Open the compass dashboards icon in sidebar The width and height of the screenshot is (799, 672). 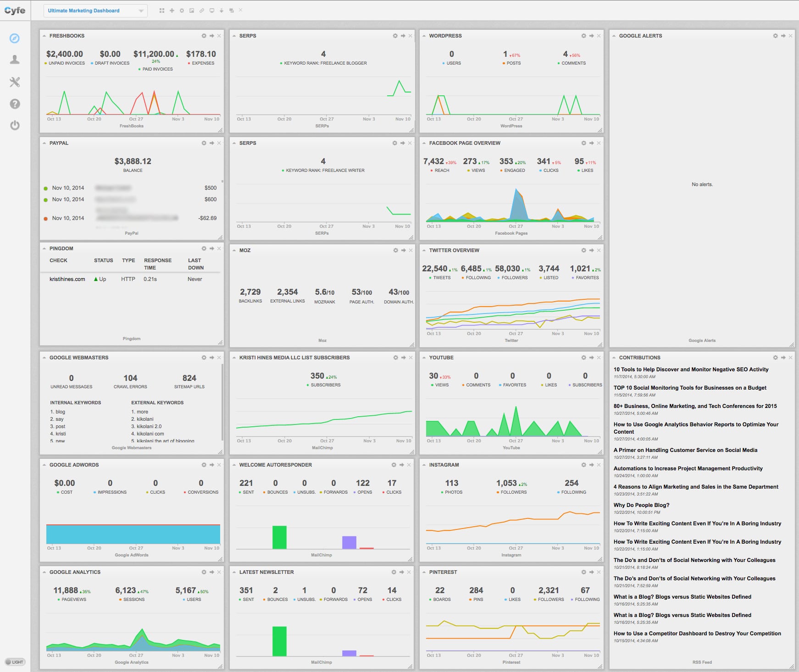[x=15, y=38]
